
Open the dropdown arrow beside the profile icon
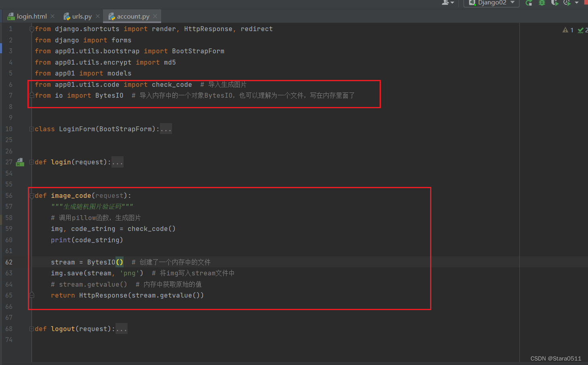click(x=577, y=3)
